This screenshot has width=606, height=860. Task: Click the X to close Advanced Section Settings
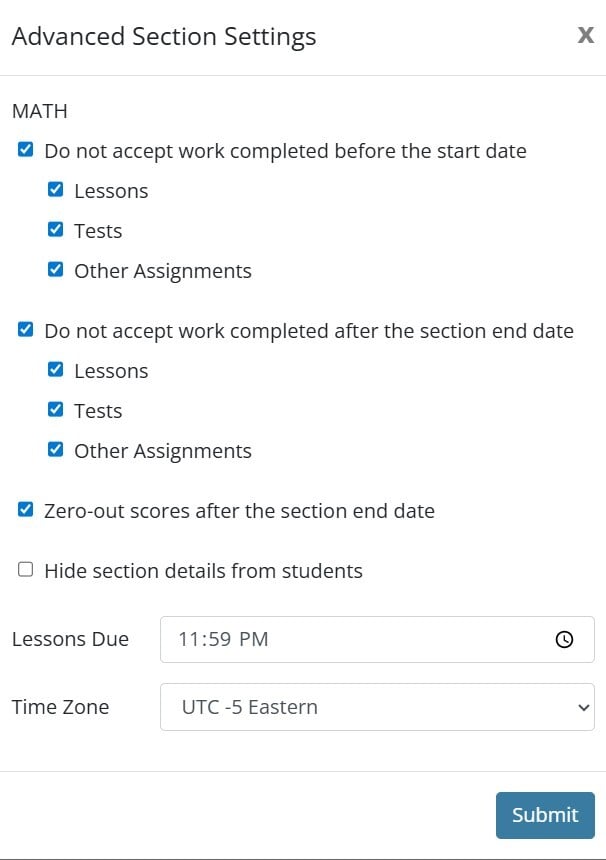(x=585, y=35)
